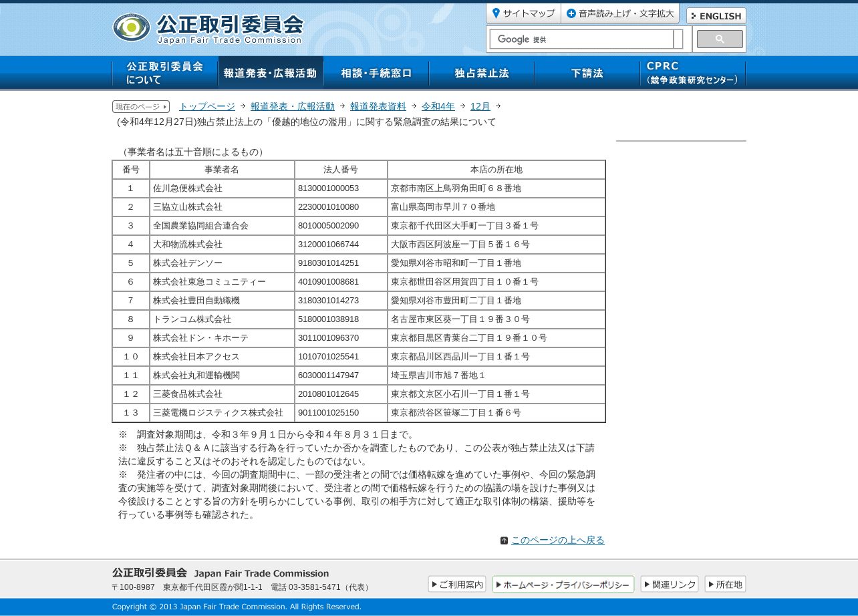This screenshot has width=858, height=616.
Task: Click 株式会社ドン・キホーテ cell
Action: [222, 338]
